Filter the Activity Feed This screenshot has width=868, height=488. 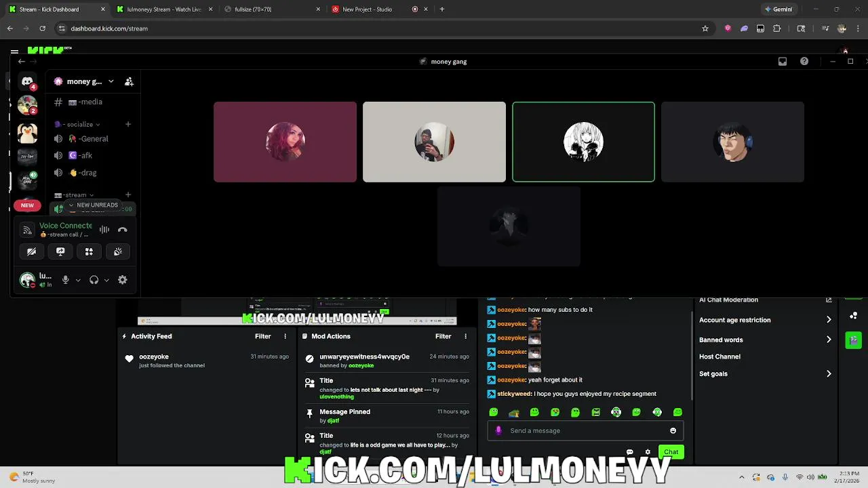click(262, 336)
